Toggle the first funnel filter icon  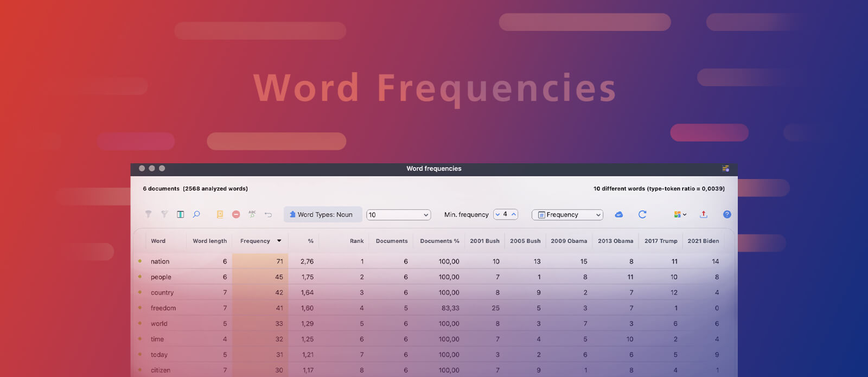(x=148, y=214)
